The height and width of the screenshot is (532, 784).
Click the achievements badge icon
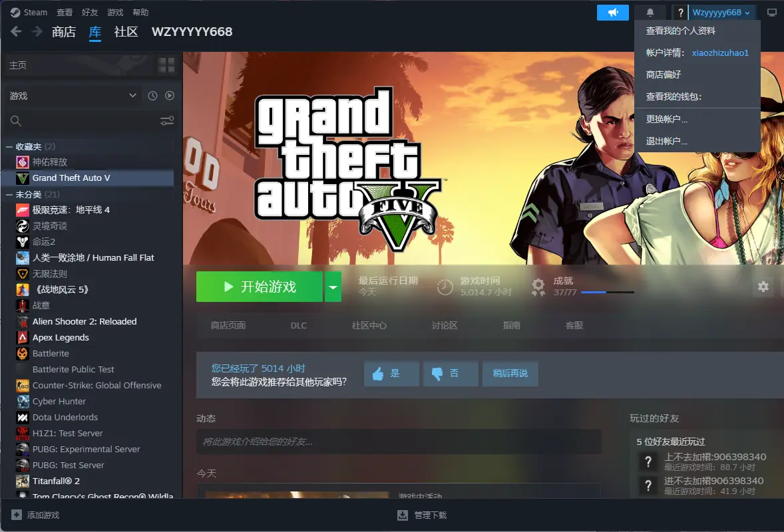click(x=538, y=287)
